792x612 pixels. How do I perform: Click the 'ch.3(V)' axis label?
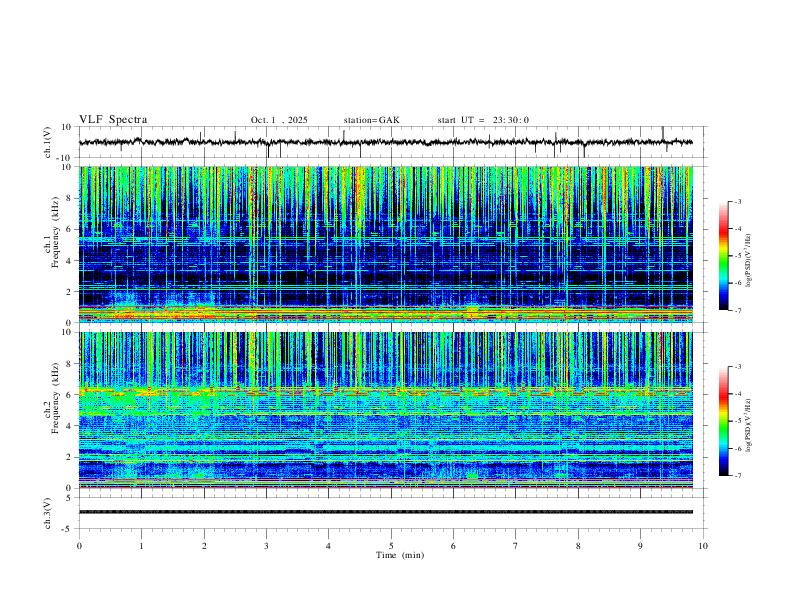(x=48, y=513)
